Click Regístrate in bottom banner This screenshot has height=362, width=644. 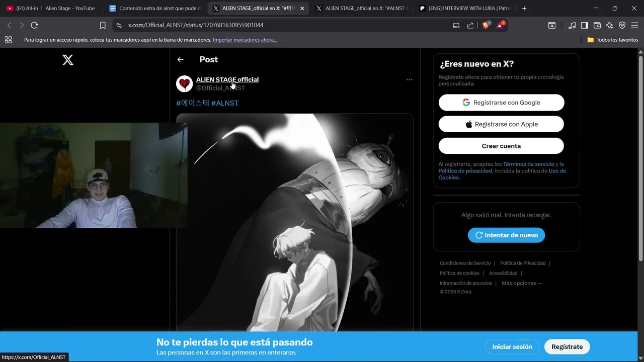[x=567, y=346]
